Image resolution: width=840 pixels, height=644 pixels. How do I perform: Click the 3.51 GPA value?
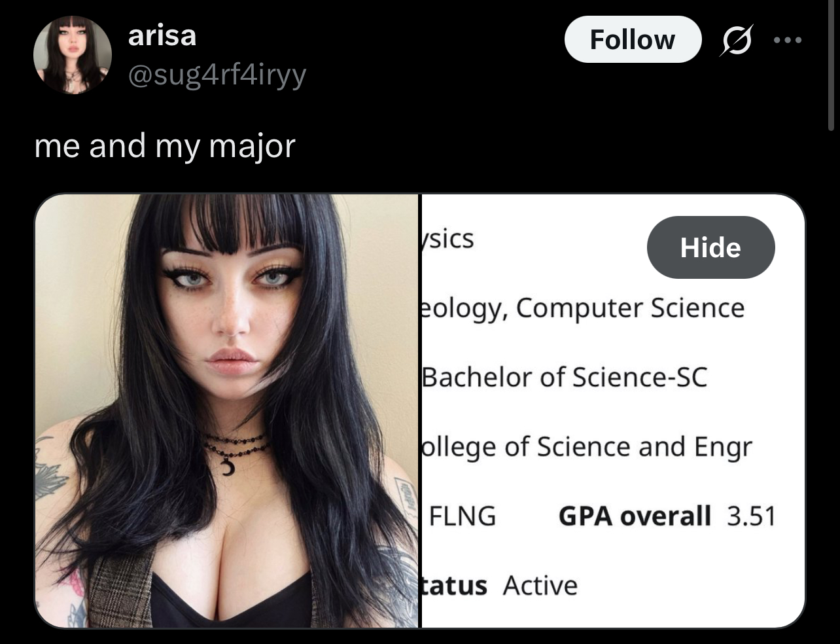pyautogui.click(x=751, y=516)
